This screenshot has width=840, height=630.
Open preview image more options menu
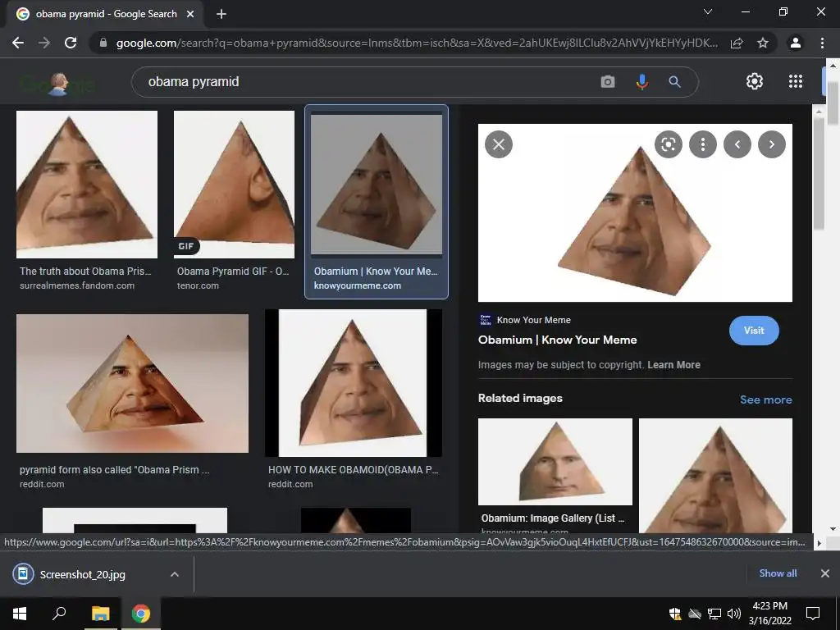(x=703, y=144)
